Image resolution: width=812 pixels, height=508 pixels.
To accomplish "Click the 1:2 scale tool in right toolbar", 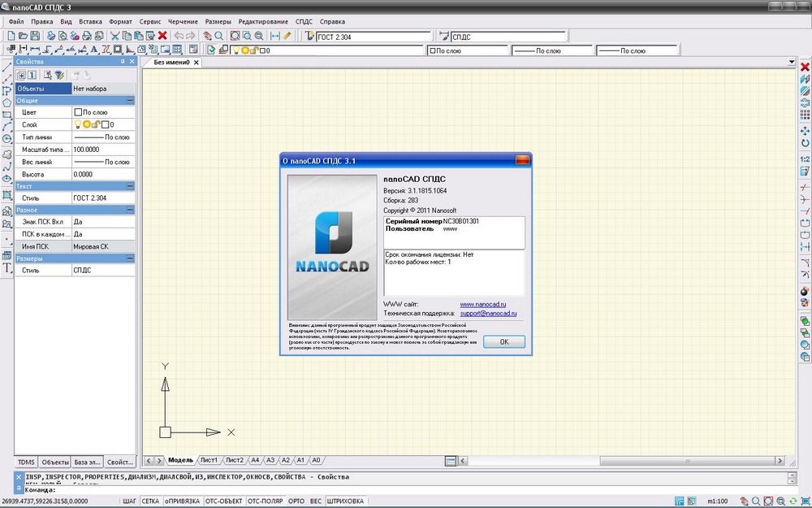I will click(x=805, y=159).
